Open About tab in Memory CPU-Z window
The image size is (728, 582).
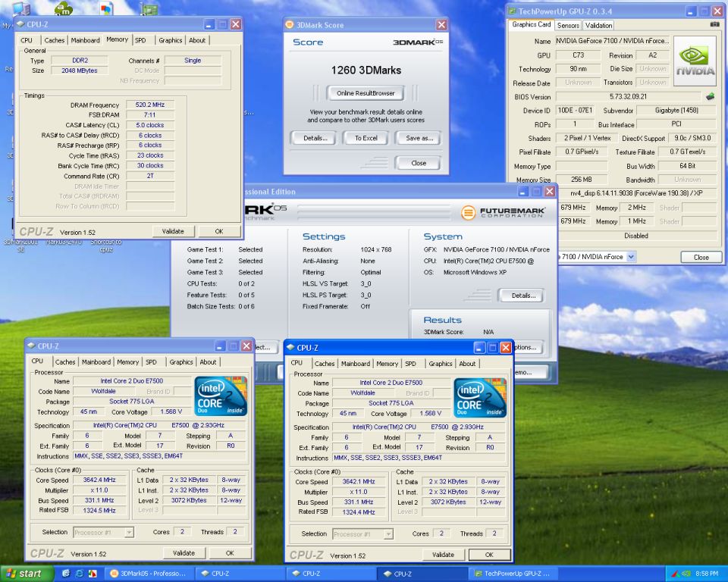point(197,40)
